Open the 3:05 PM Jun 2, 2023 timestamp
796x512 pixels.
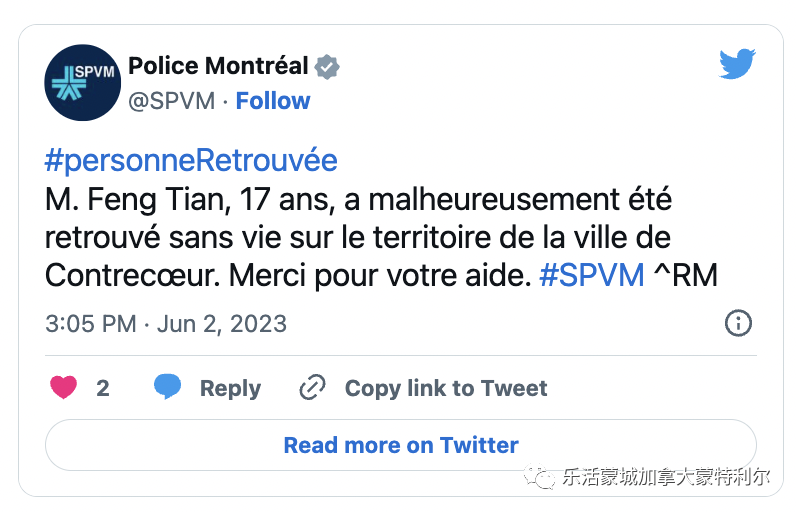pyautogui.click(x=166, y=323)
